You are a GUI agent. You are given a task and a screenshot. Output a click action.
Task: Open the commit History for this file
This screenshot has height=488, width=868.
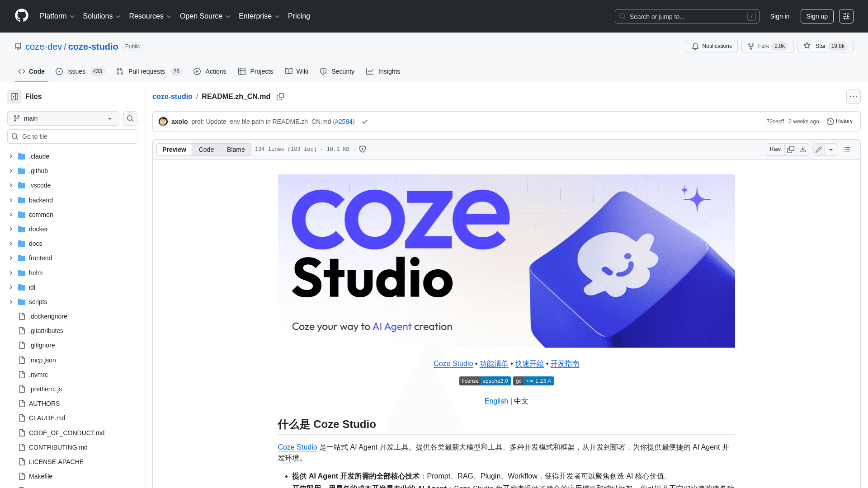pyautogui.click(x=840, y=121)
